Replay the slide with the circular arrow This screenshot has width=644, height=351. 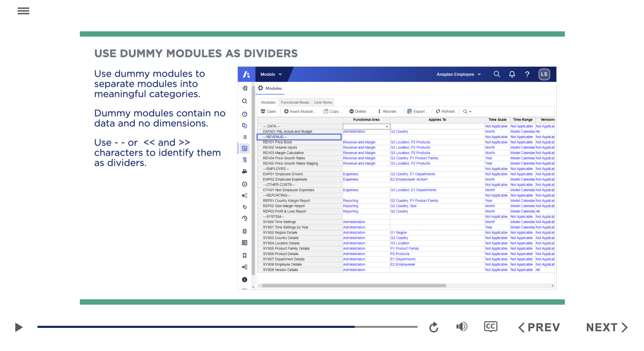point(434,327)
